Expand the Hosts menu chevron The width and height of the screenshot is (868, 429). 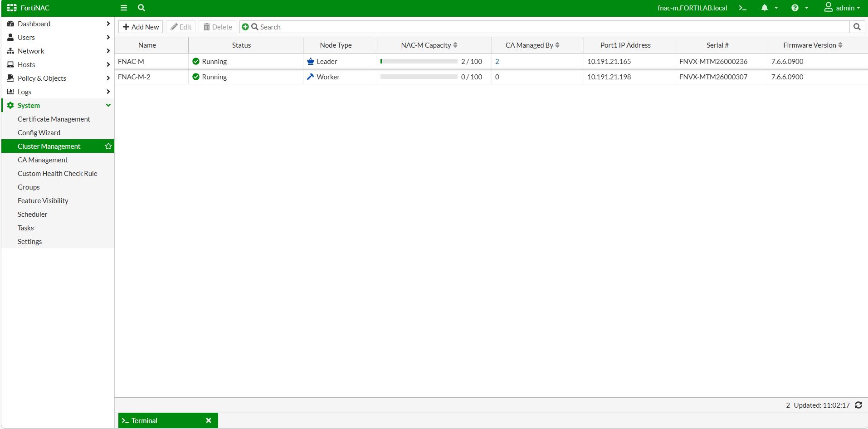tap(108, 64)
